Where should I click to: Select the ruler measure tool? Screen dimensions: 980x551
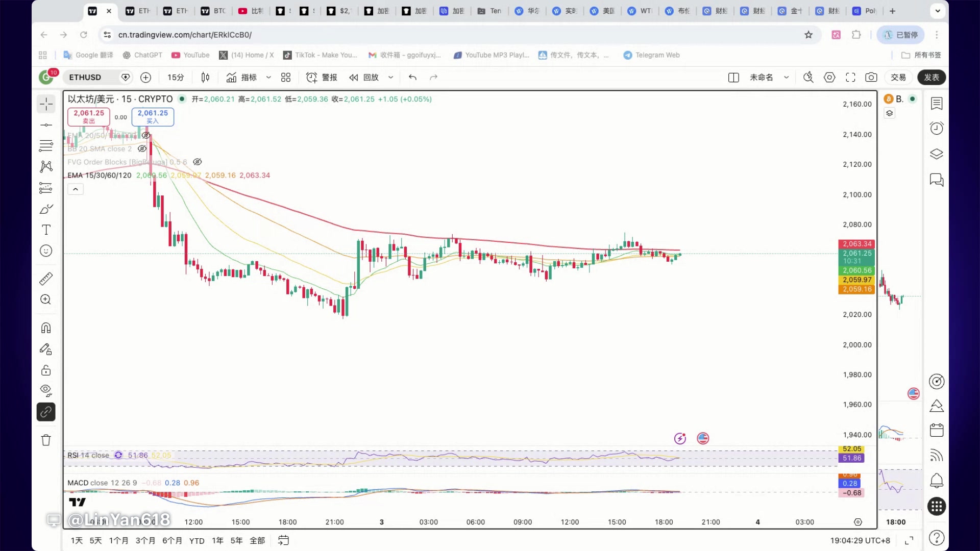pyautogui.click(x=46, y=279)
